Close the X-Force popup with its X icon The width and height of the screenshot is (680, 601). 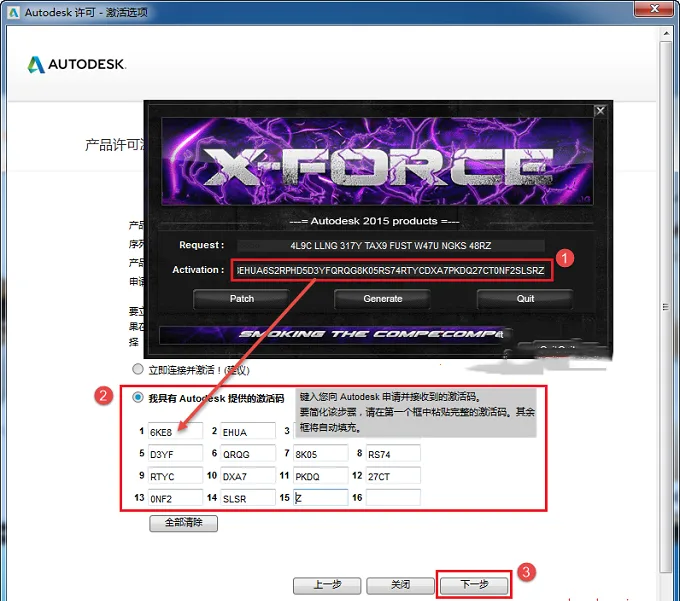600,111
